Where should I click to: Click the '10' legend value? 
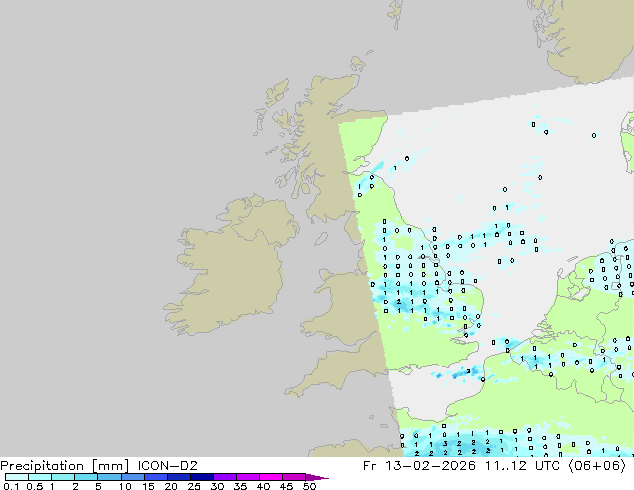(x=125, y=486)
